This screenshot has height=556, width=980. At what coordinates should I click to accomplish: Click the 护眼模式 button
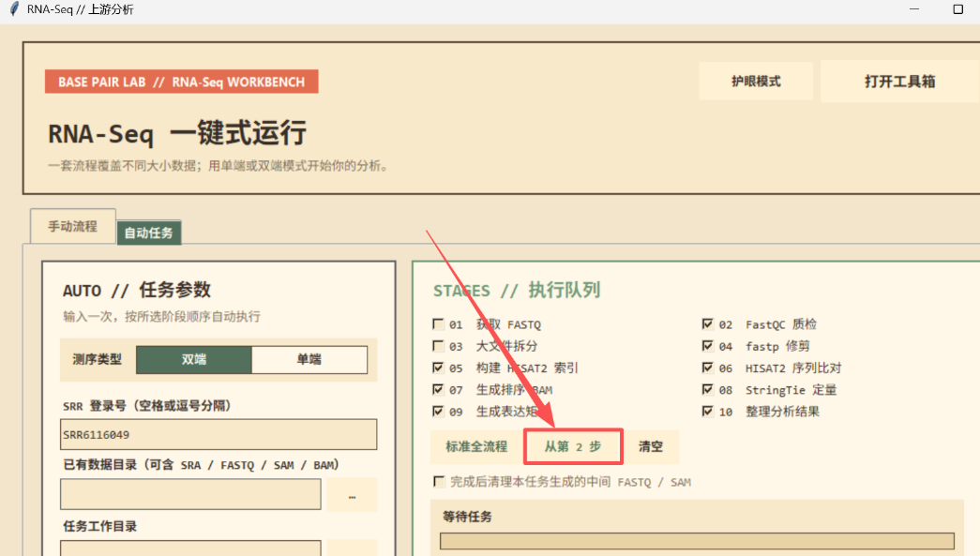point(756,82)
